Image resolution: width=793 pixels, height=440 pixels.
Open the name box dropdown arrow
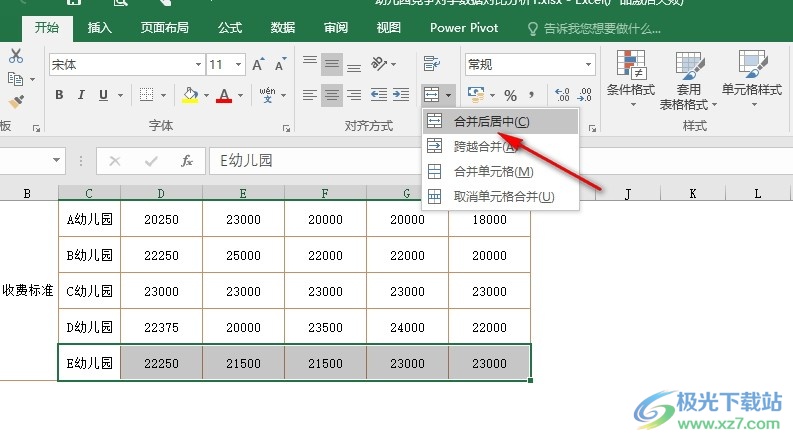(x=56, y=160)
